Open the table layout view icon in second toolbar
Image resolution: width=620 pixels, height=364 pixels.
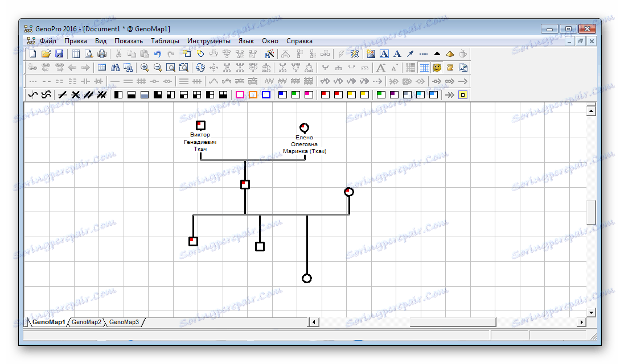coord(102,68)
